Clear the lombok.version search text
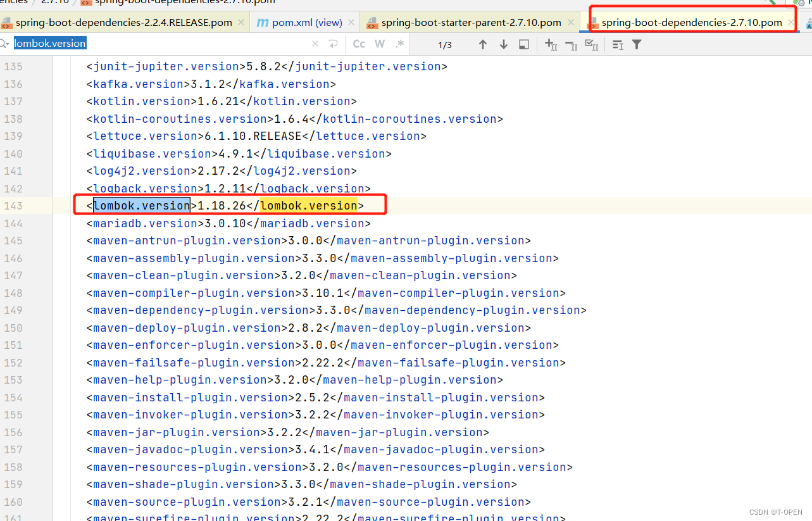This screenshot has height=521, width=812. point(315,44)
